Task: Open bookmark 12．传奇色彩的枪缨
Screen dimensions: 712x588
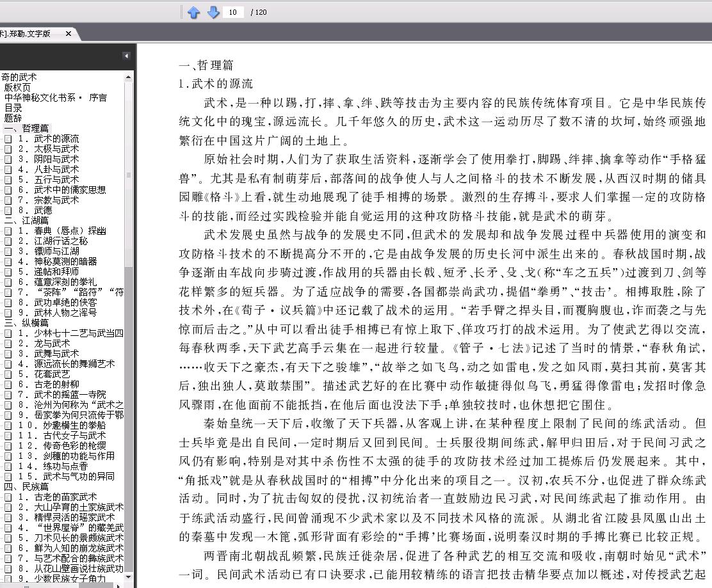Action: click(x=62, y=446)
